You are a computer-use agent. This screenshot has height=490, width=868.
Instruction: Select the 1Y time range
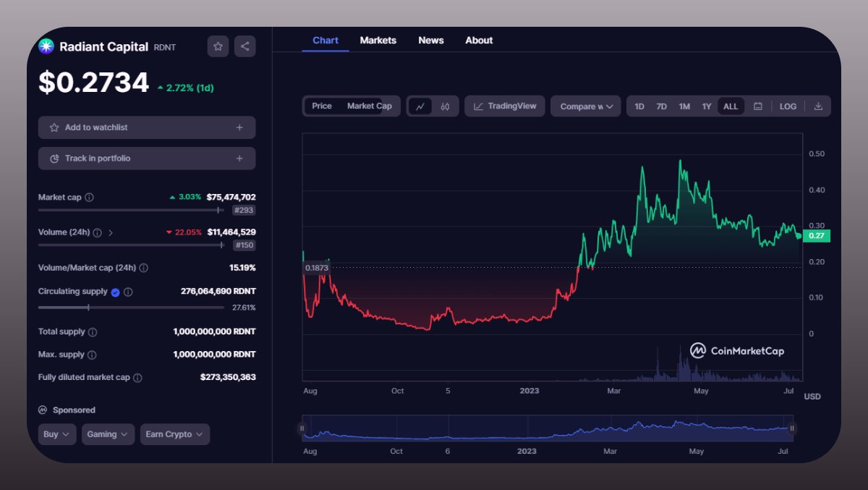[707, 106]
